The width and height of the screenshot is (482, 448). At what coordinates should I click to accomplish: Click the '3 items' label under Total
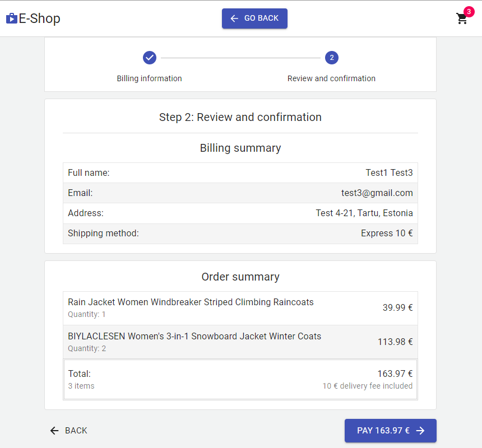81,386
